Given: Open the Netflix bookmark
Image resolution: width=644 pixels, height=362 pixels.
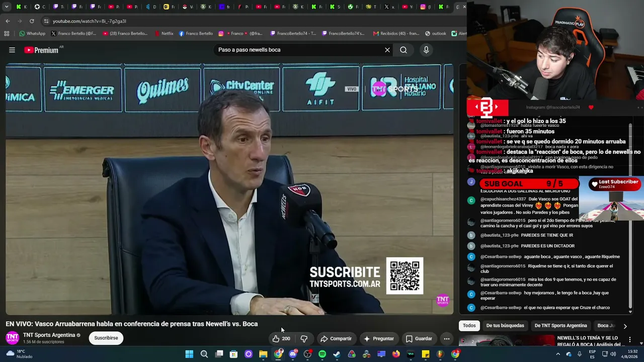Looking at the screenshot, I should [x=164, y=34].
